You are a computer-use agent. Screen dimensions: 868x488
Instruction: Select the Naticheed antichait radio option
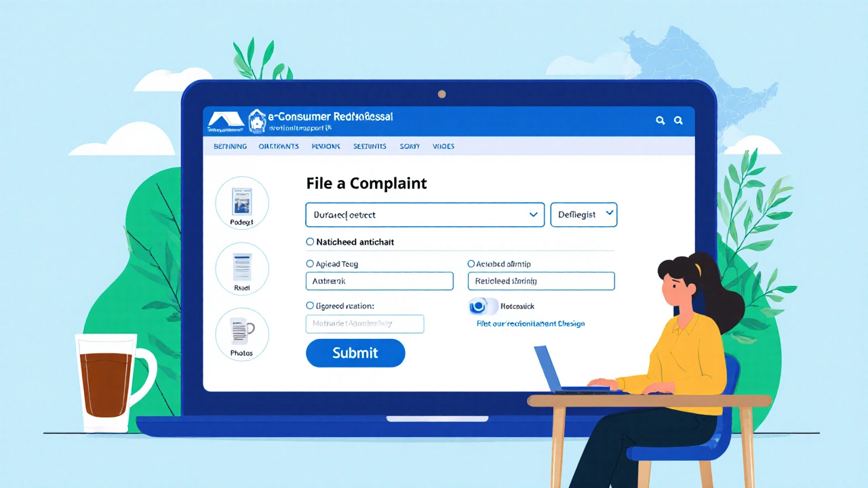pyautogui.click(x=310, y=241)
